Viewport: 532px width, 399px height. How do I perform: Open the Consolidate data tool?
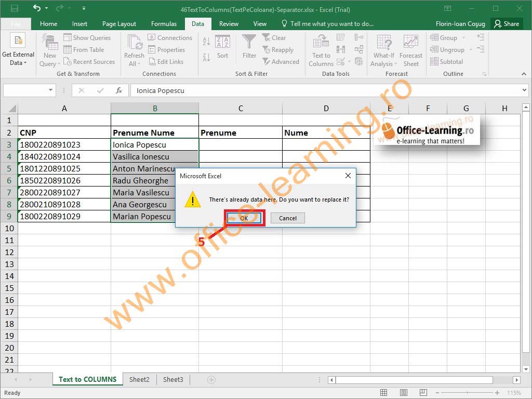pos(358,37)
